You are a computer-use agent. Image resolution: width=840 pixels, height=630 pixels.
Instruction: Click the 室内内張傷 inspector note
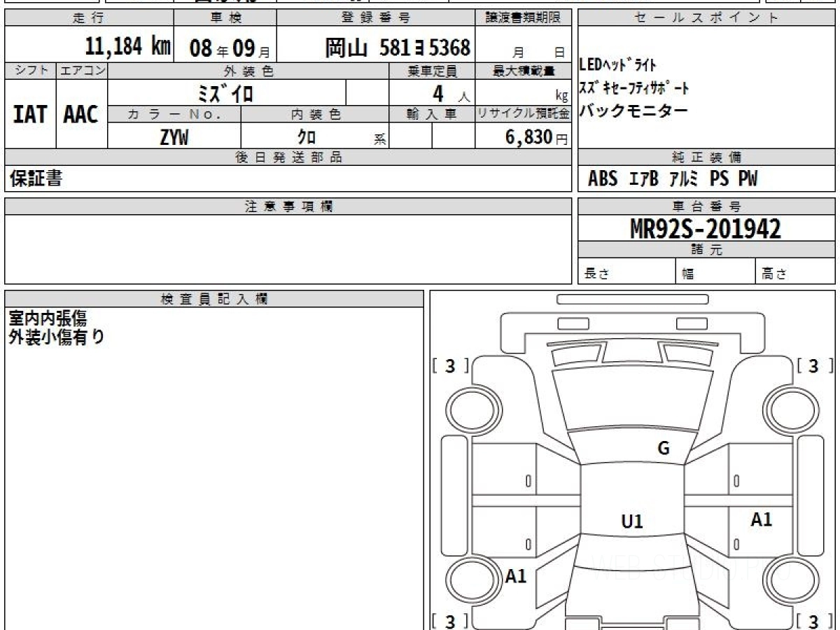coord(48,318)
